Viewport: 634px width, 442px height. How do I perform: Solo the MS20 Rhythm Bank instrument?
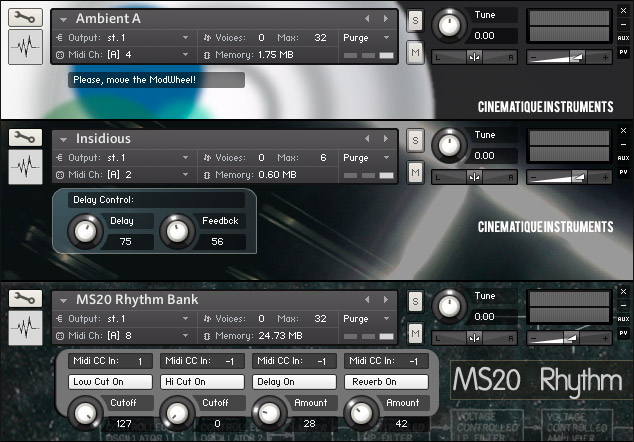(415, 301)
